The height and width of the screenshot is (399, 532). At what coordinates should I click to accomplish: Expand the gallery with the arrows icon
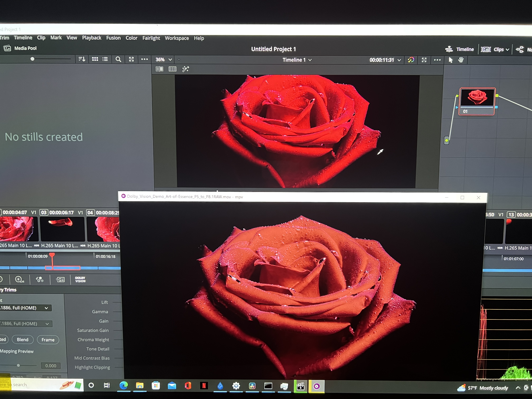point(131,59)
